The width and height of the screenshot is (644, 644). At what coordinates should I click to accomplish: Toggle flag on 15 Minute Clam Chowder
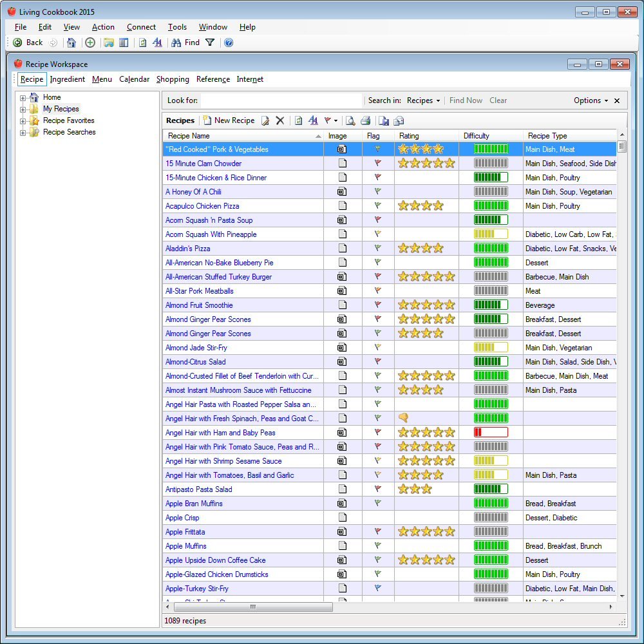click(378, 164)
